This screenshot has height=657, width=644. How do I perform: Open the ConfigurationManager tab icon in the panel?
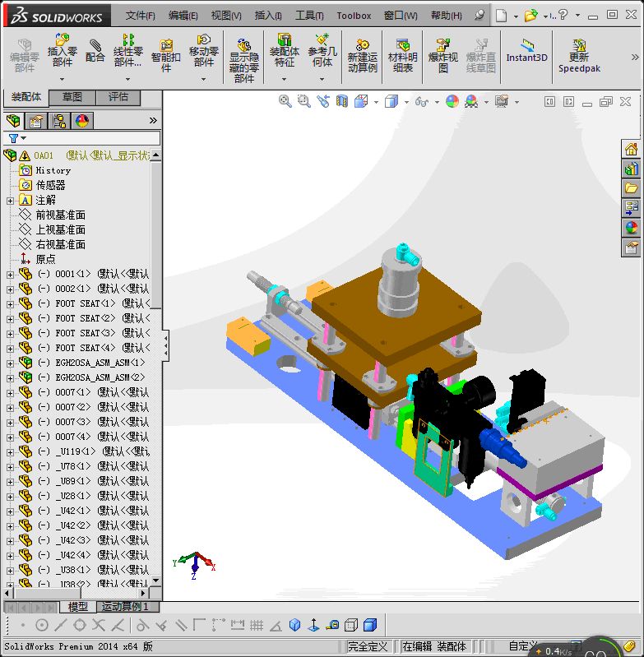coord(59,121)
